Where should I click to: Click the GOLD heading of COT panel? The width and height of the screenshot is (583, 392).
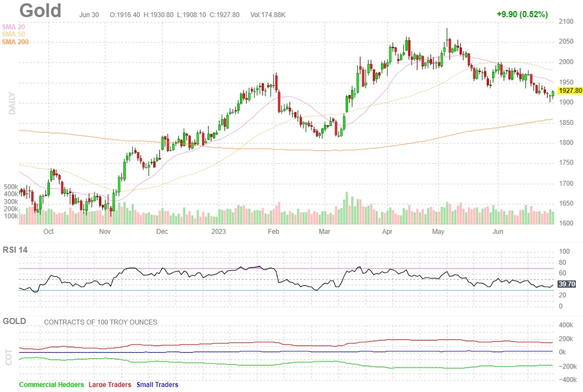click(14, 321)
